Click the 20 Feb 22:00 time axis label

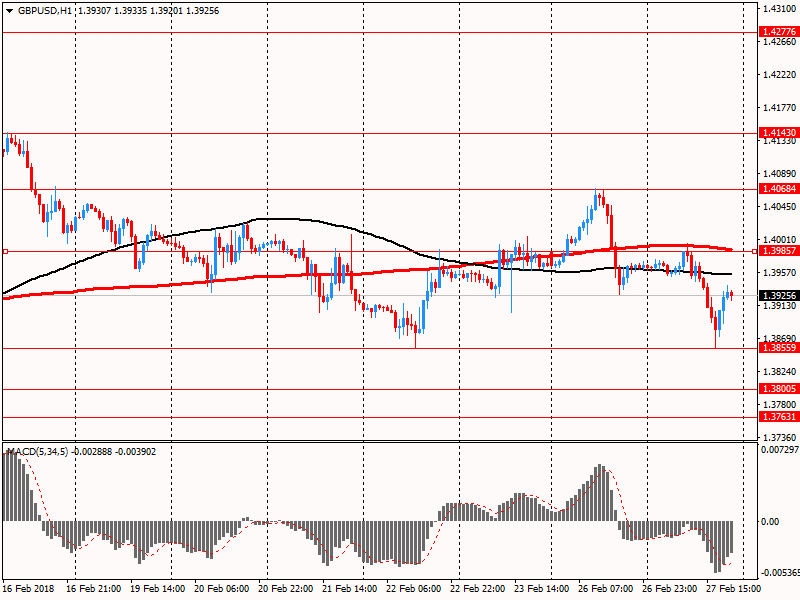285,589
